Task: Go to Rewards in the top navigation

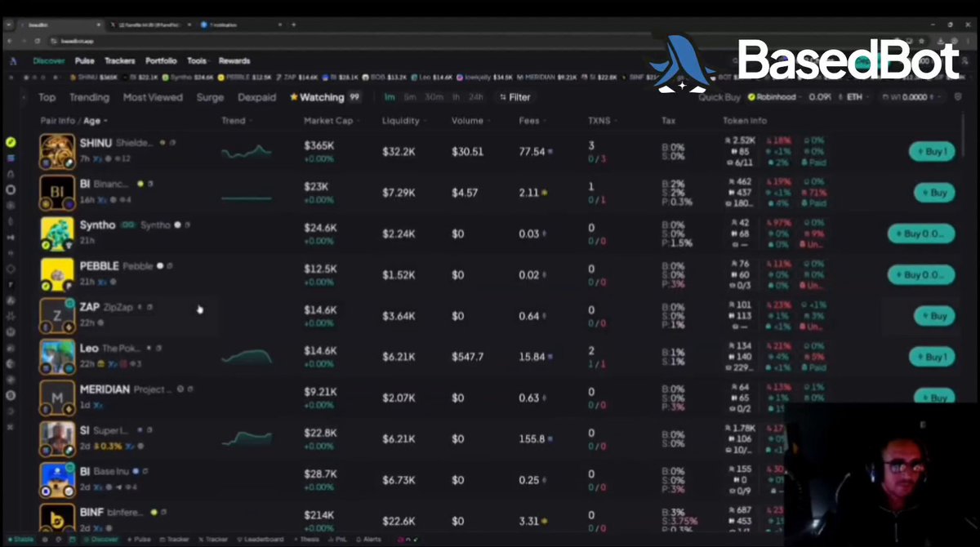Action: click(x=234, y=60)
